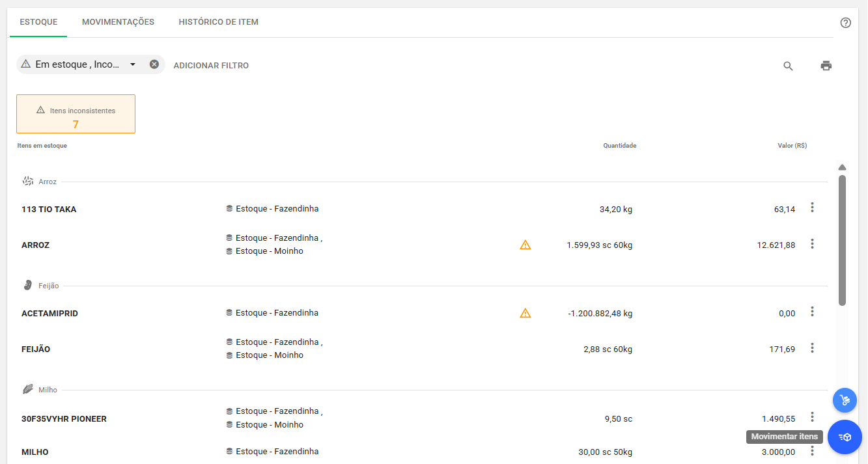This screenshot has width=868, height=464.
Task: Click the small blue hand-truck floating button
Action: pos(845,400)
